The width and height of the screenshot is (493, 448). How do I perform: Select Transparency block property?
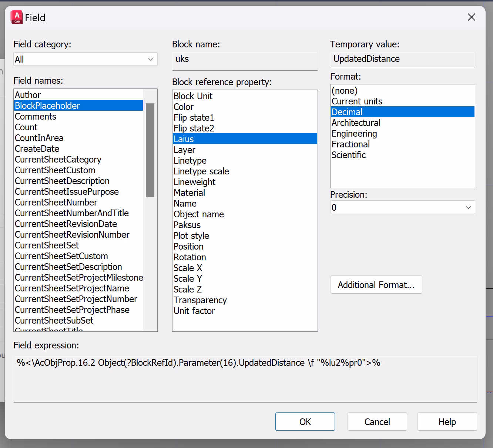[200, 300]
